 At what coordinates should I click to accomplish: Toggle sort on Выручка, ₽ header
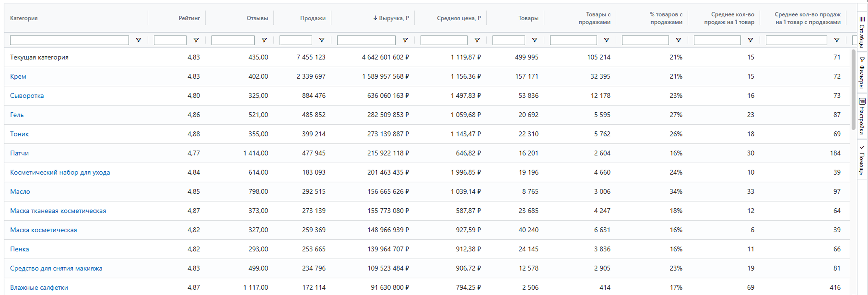(391, 18)
